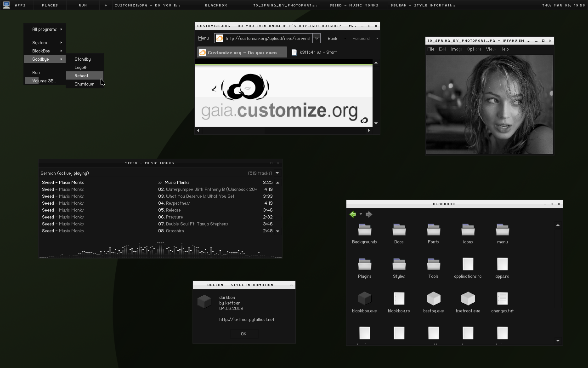Adjust the Volume 35 slider in menu
This screenshot has height=368, width=588.
click(45, 81)
